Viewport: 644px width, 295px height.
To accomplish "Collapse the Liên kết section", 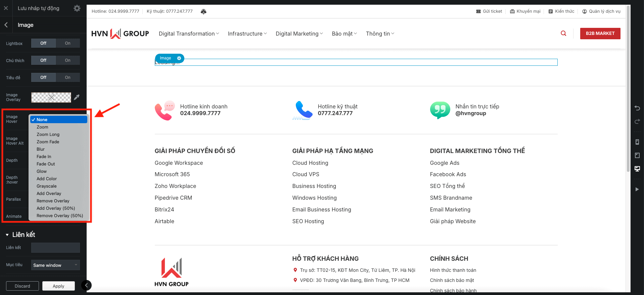I will coord(7,235).
